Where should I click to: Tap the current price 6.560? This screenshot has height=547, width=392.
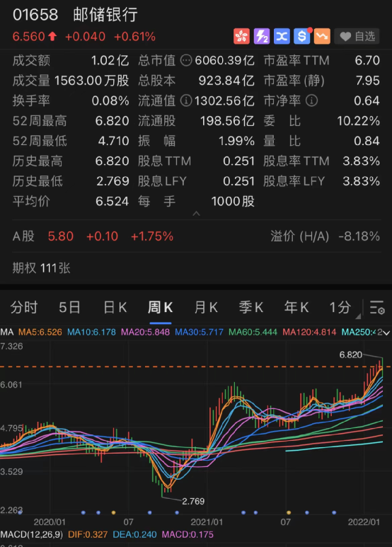28,36
